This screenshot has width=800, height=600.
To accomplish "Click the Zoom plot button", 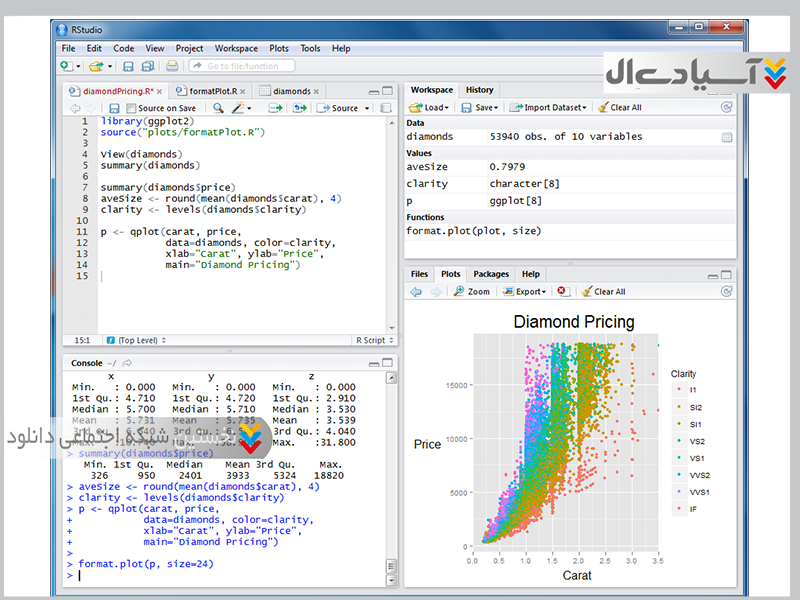I will [471, 292].
